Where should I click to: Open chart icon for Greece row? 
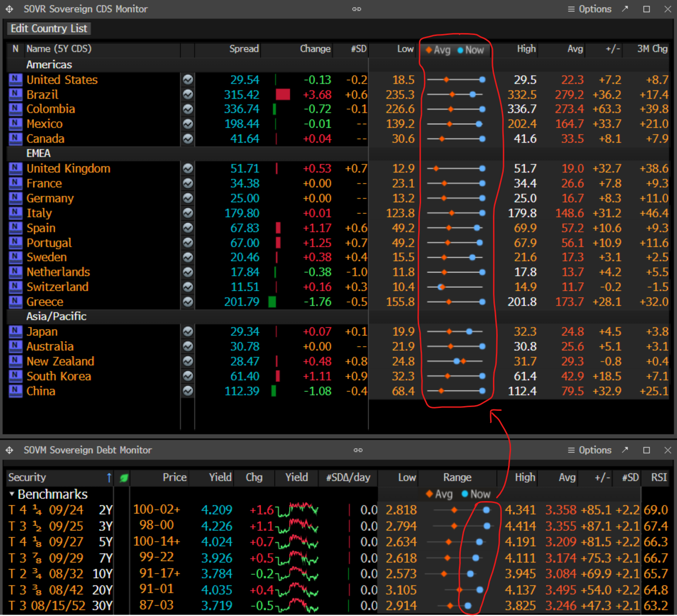(188, 302)
